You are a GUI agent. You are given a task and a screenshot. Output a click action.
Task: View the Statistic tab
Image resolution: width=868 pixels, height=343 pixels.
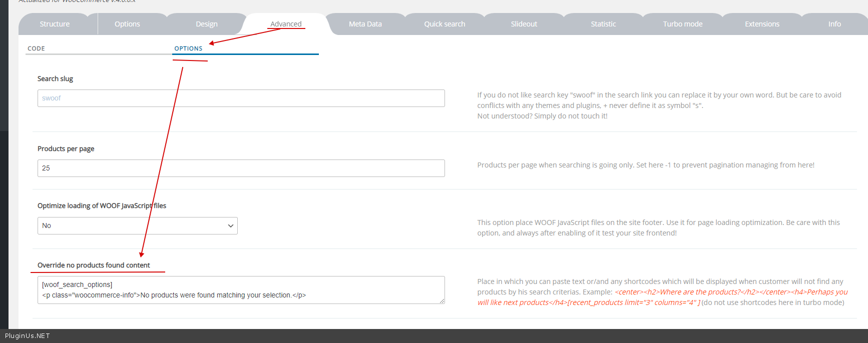point(603,24)
